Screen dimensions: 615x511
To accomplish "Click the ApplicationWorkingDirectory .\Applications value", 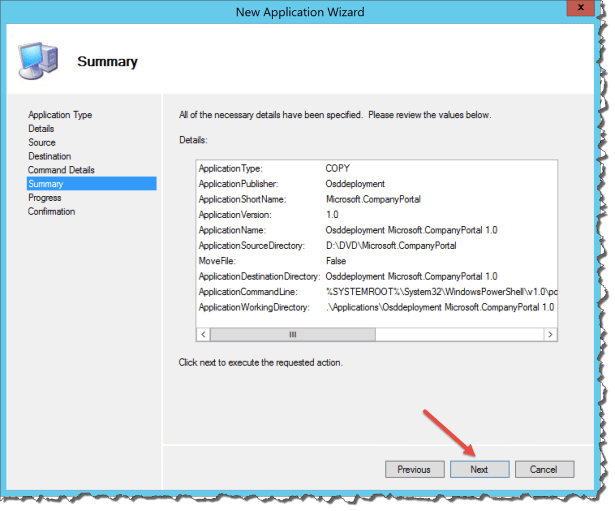I will 440,307.
